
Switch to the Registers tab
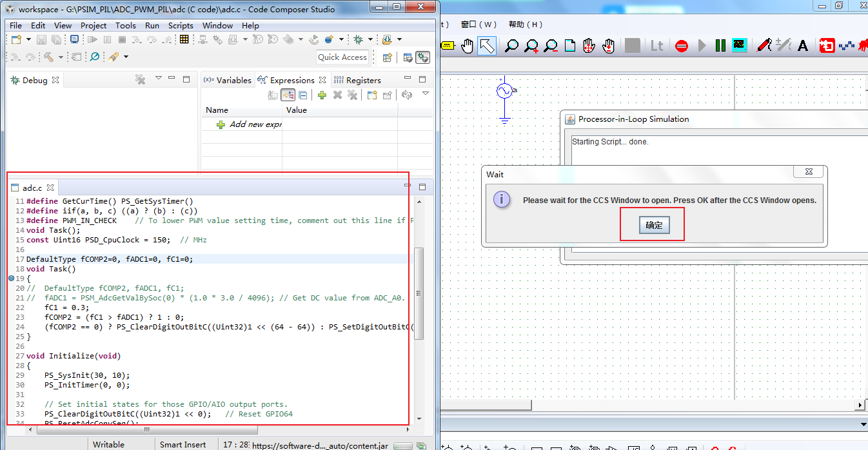pyautogui.click(x=357, y=80)
